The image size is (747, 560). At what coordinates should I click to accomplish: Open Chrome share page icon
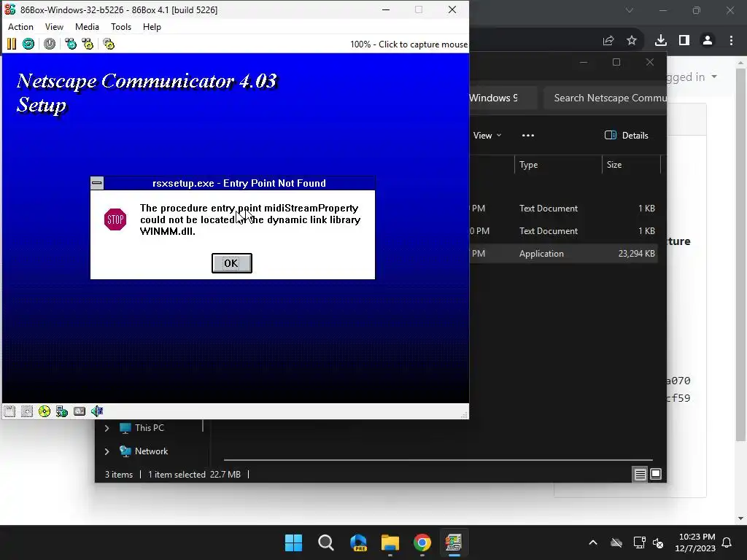(608, 41)
